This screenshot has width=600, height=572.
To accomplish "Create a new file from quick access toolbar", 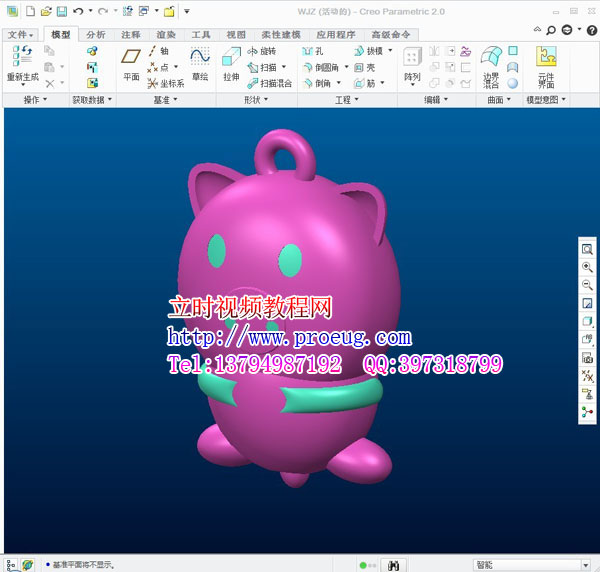I will tap(30, 11).
